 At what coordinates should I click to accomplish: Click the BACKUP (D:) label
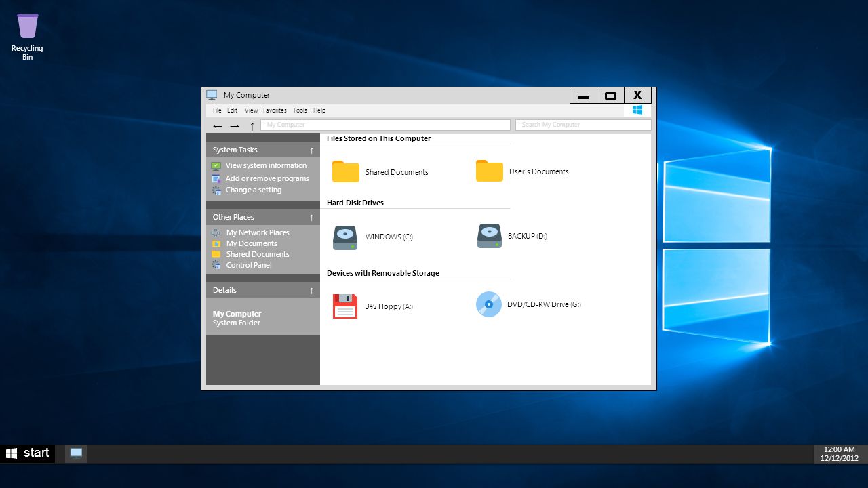coord(528,236)
